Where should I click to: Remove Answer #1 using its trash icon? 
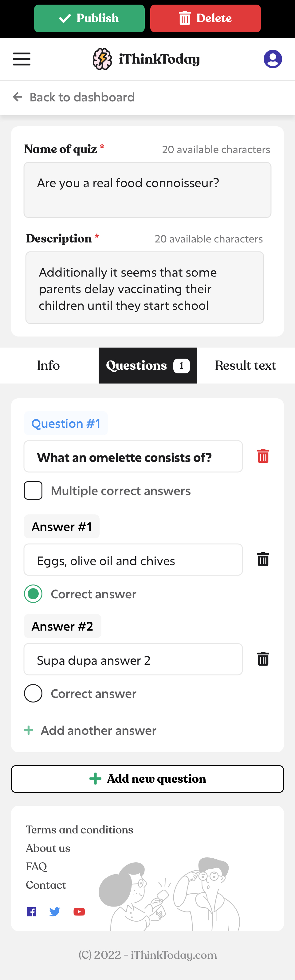[263, 559]
